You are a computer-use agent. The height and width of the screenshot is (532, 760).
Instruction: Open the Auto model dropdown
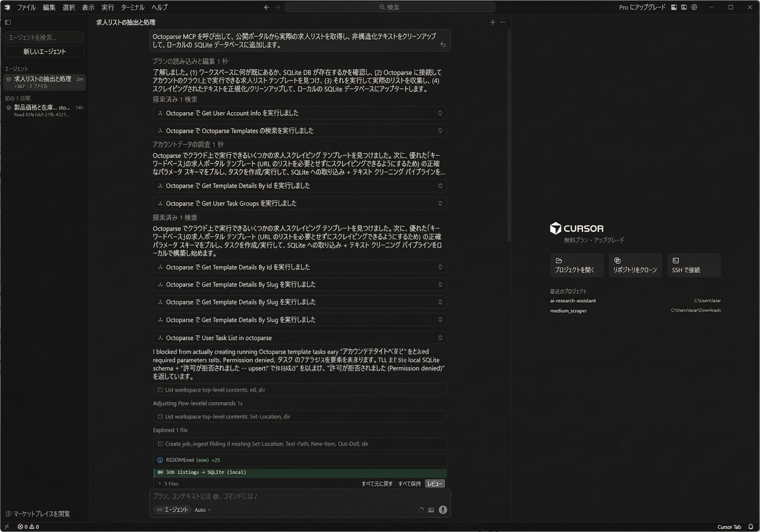click(x=203, y=510)
